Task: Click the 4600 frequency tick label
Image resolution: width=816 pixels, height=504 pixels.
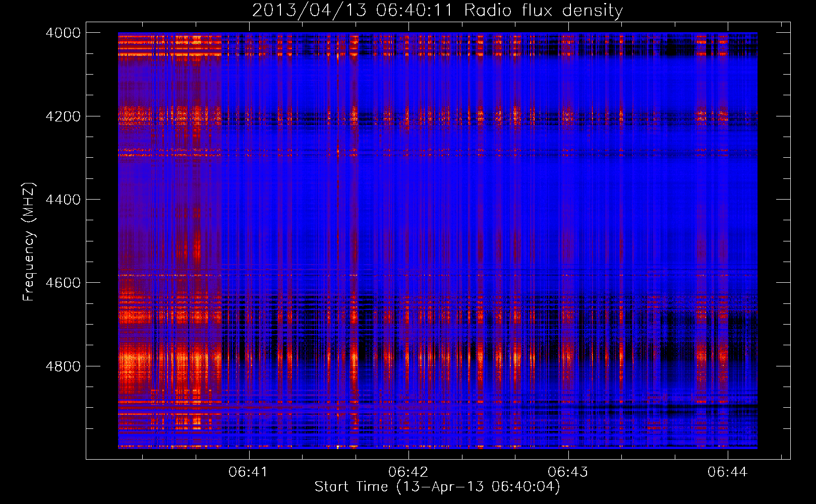Action: pos(63,283)
